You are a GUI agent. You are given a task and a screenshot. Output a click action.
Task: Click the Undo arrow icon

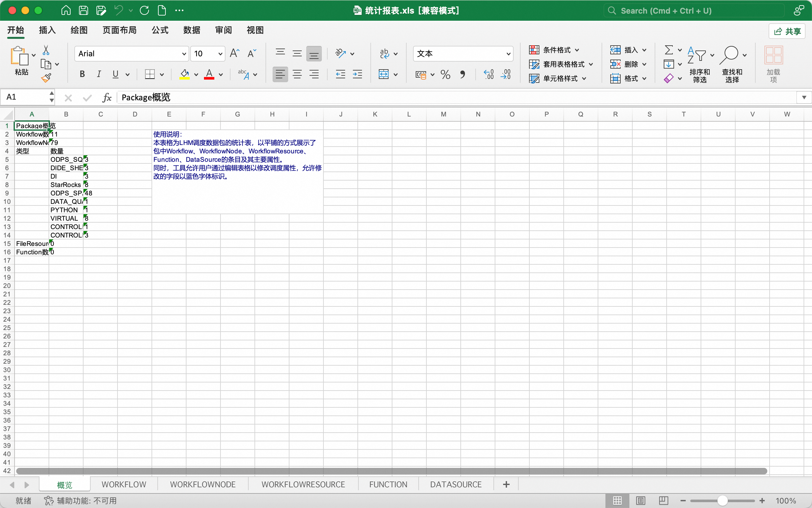pos(118,10)
